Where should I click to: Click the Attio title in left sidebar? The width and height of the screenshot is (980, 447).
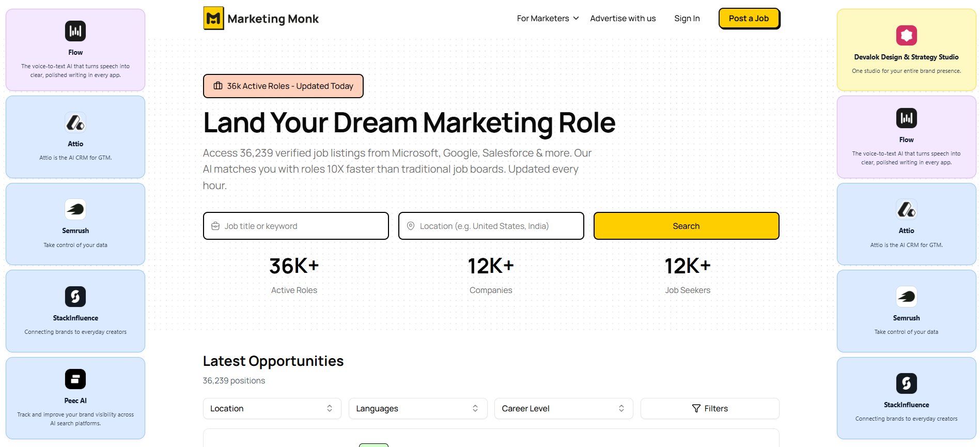point(75,144)
